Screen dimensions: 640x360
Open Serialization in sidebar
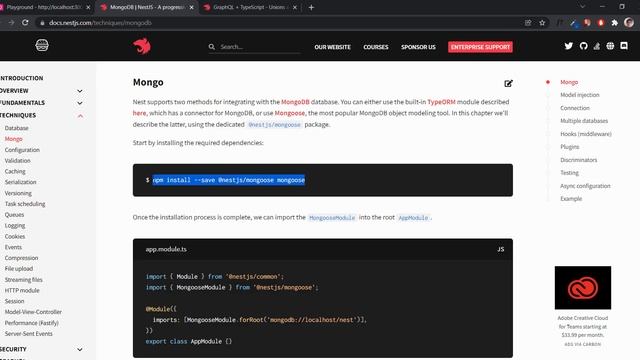[20, 182]
